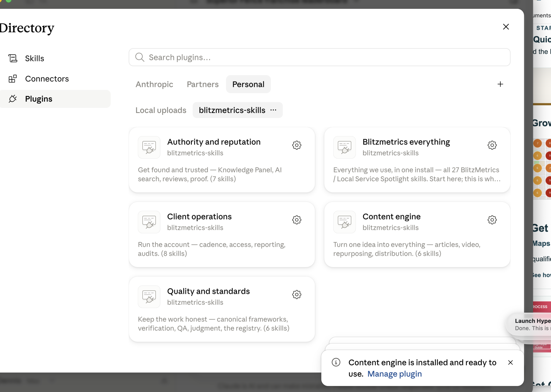Select Plugins in the sidebar
Image resolution: width=551 pixels, height=392 pixels.
click(x=55, y=99)
